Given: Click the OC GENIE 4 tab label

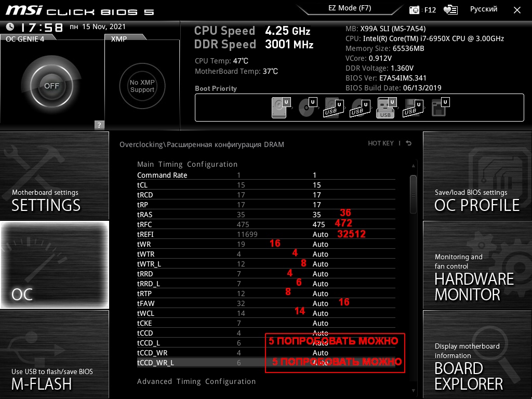Looking at the screenshot, I should tap(25, 39).
